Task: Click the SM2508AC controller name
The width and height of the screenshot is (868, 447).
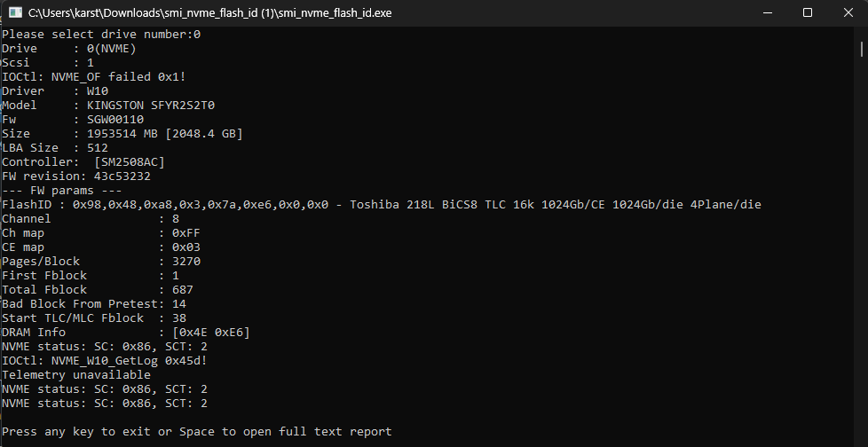Action: click(x=130, y=161)
